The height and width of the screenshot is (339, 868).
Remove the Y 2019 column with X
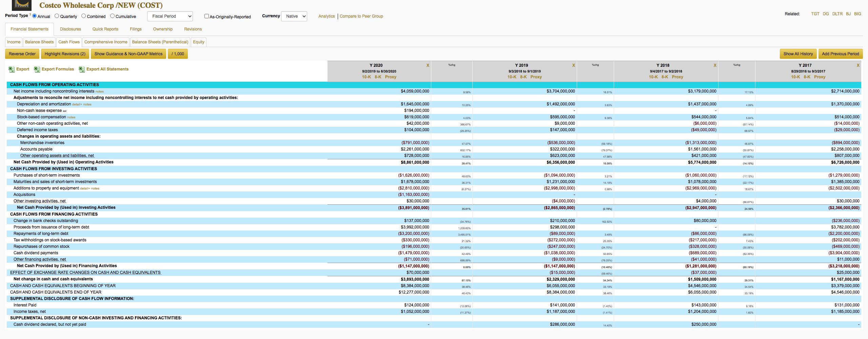(573, 65)
